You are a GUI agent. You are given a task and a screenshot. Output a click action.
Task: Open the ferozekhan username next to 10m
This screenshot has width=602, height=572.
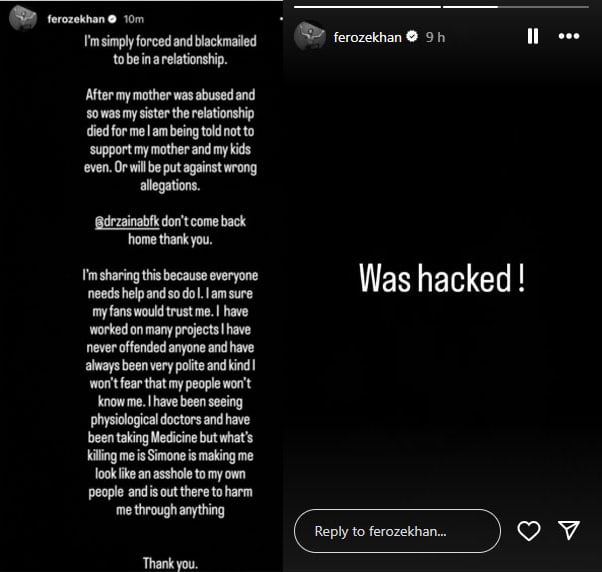click(76, 19)
